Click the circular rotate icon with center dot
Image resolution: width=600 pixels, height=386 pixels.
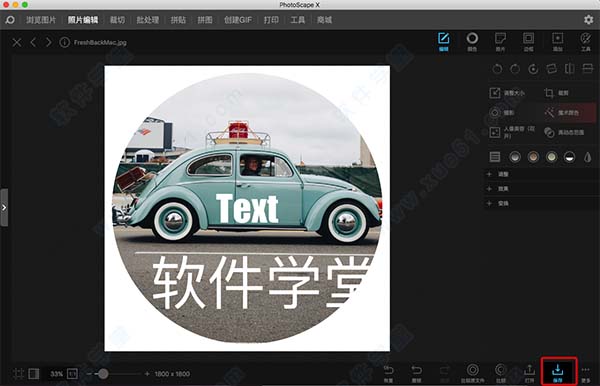click(533, 69)
